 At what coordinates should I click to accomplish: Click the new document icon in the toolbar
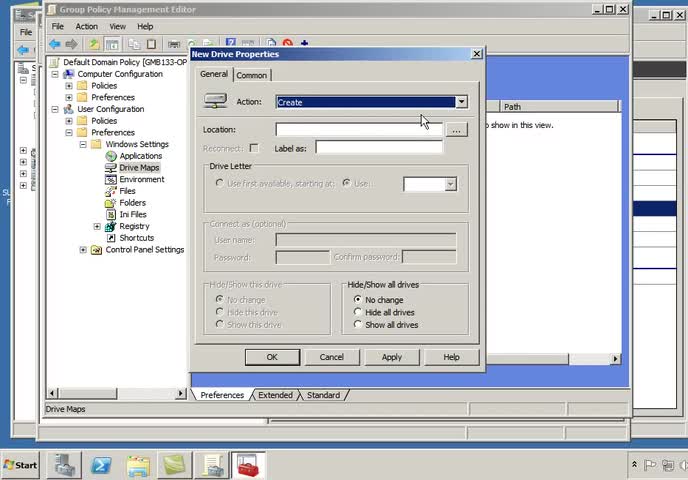click(271, 43)
